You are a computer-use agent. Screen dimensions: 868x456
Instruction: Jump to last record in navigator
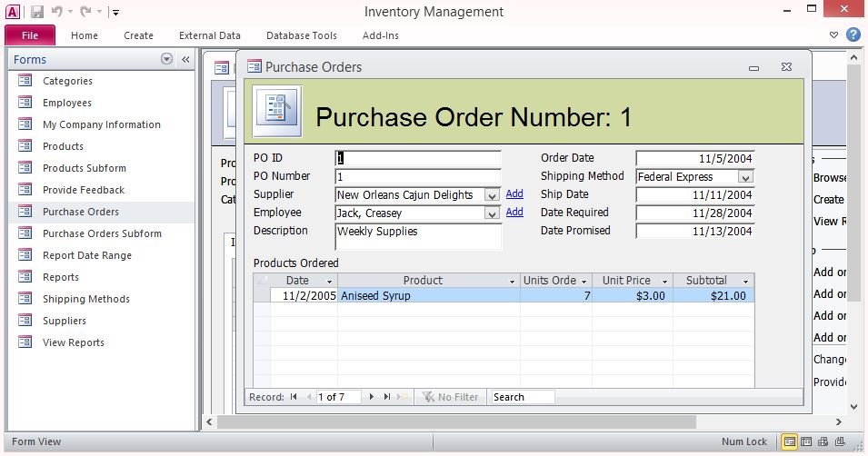(x=387, y=397)
